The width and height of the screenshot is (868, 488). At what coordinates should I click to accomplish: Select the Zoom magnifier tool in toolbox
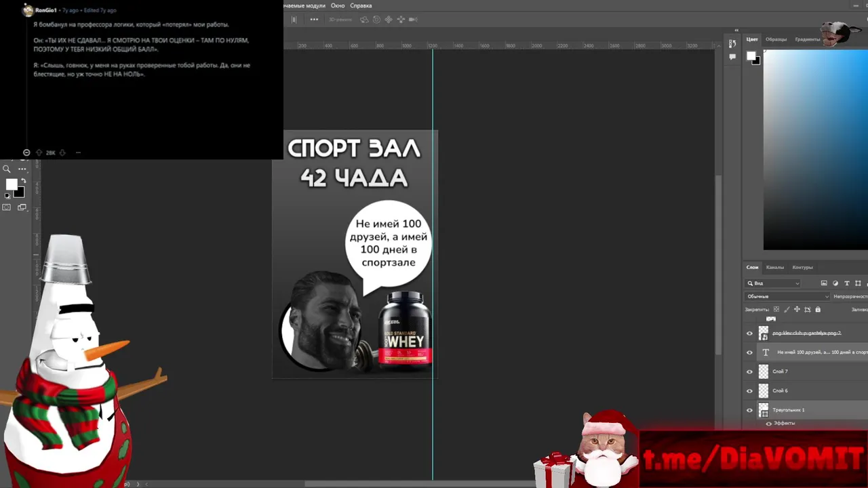pyautogui.click(x=7, y=169)
